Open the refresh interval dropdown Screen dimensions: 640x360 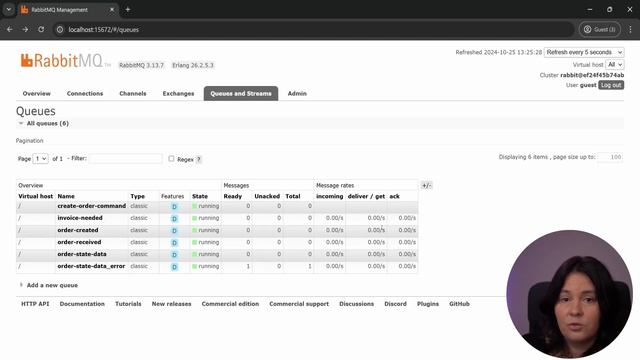[584, 52]
